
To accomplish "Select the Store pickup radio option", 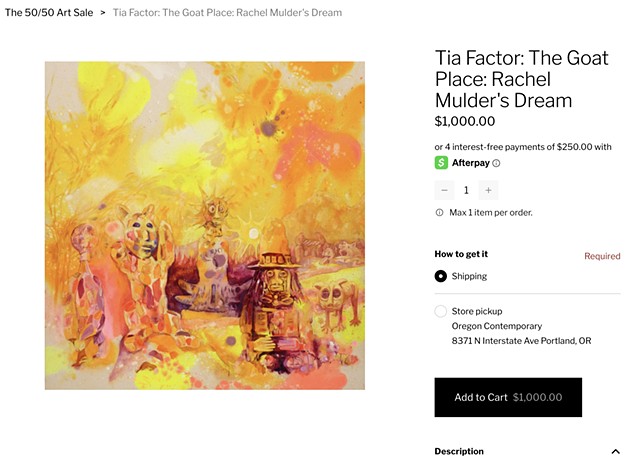I will [441, 311].
